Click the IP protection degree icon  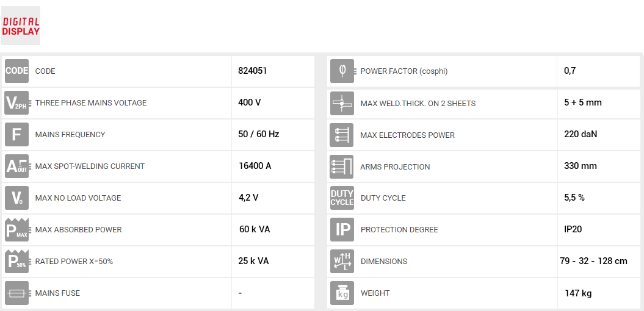tap(342, 229)
